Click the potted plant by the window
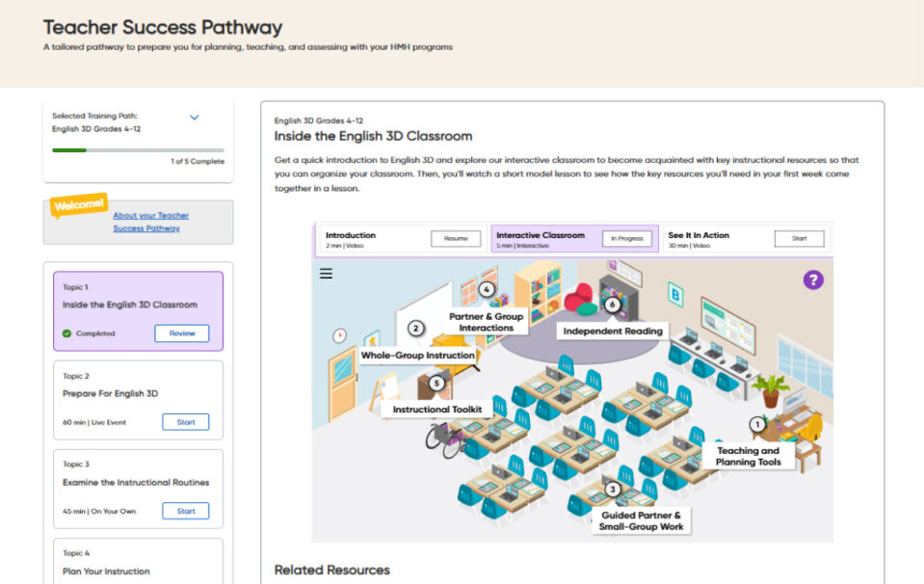Image resolution: width=924 pixels, height=584 pixels. 771,390
